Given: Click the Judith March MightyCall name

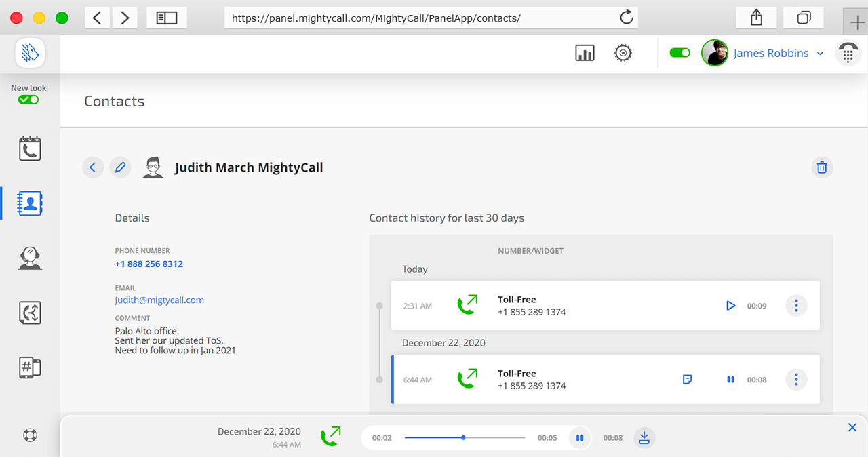Looking at the screenshot, I should [x=249, y=167].
